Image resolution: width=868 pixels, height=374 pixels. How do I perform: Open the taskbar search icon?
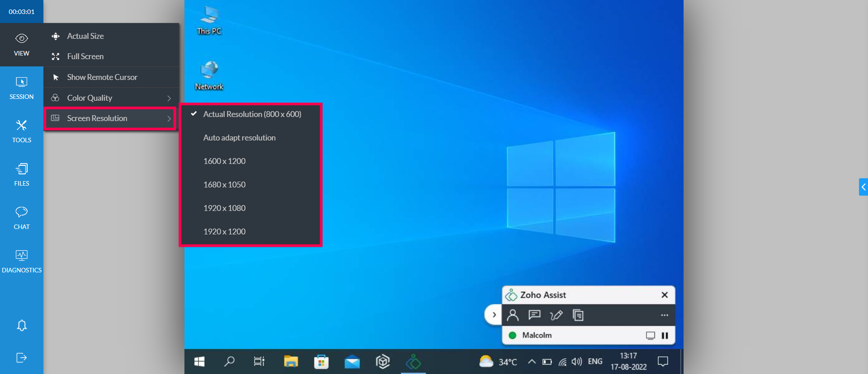[x=230, y=361]
